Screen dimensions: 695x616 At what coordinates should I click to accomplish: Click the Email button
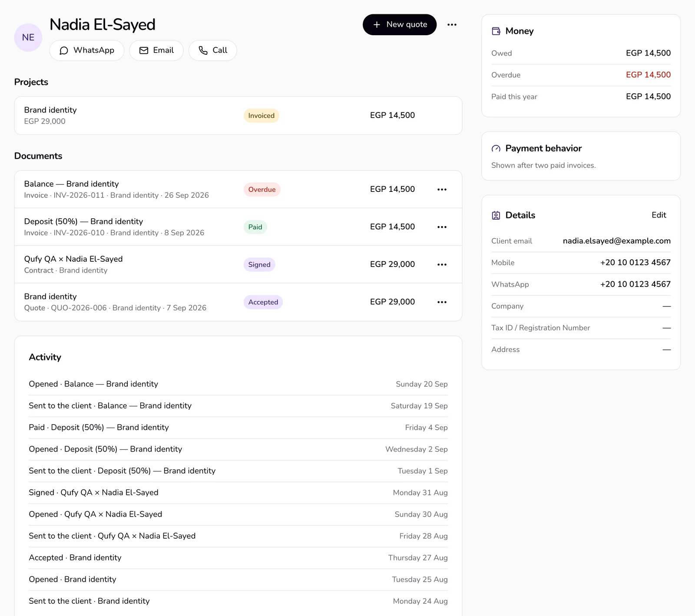point(156,50)
